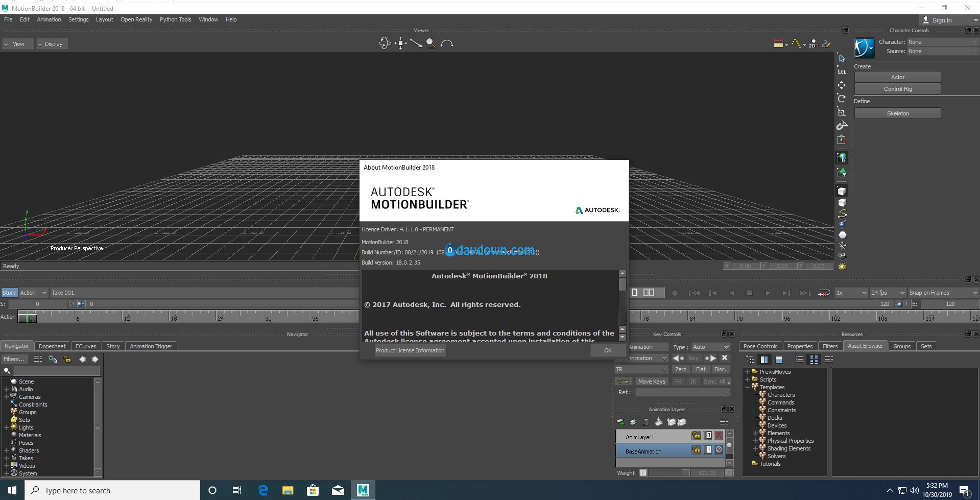Click the golden key icon in Key Controls

(623, 382)
